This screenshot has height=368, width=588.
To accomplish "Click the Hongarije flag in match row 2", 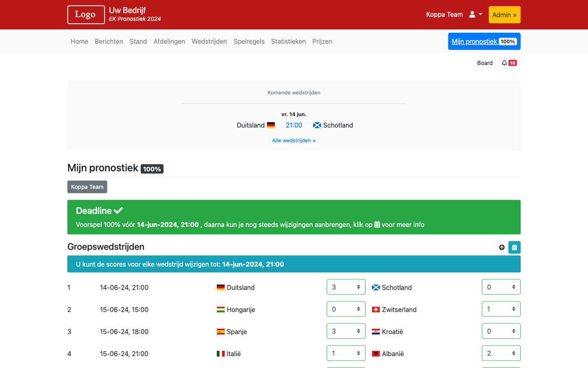I will click(x=220, y=310).
